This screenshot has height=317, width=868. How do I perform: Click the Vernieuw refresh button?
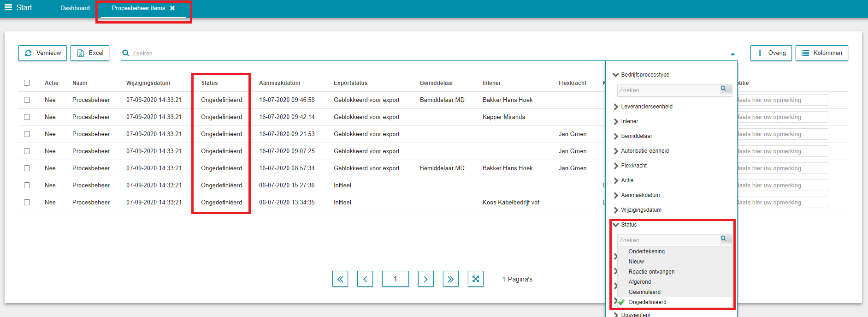coord(43,53)
